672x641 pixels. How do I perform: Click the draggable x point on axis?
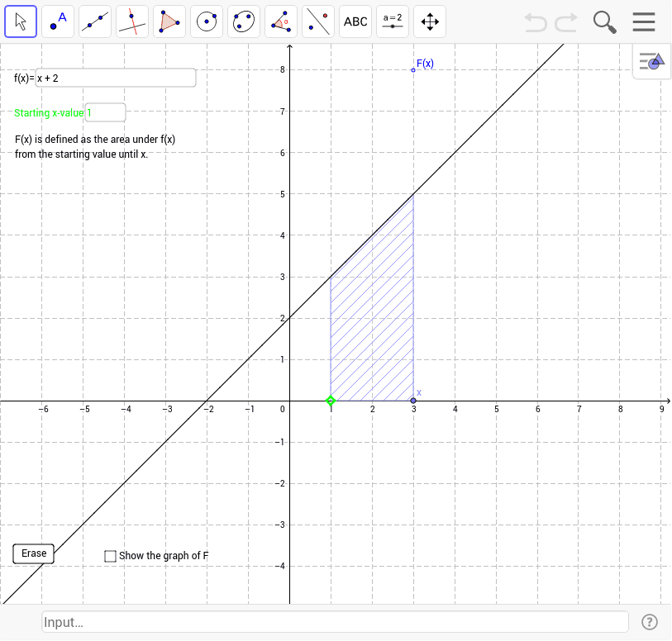point(413,401)
